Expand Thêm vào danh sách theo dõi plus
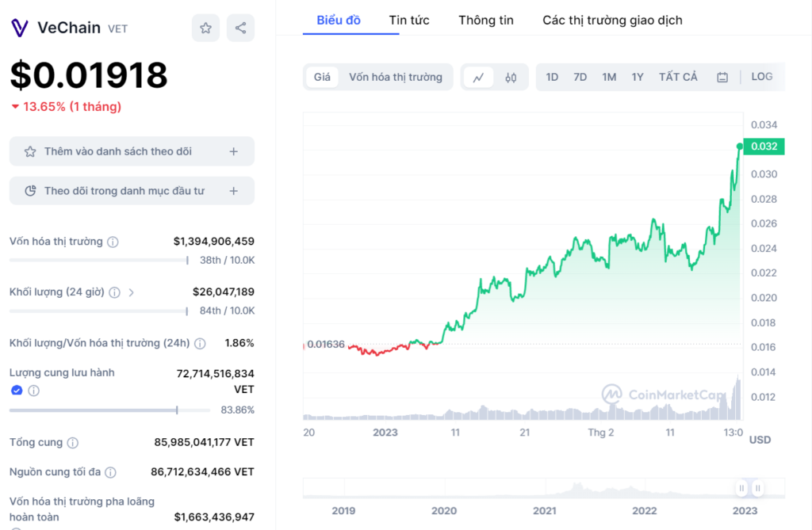This screenshot has width=812, height=530. click(233, 151)
